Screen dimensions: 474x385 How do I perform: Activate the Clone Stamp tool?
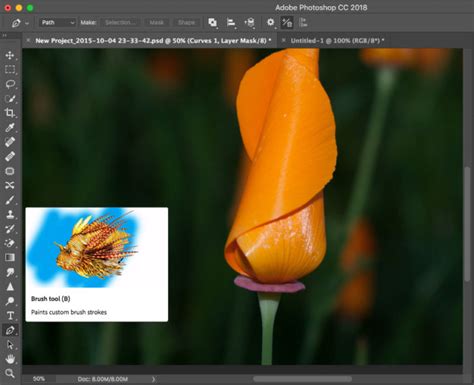10,214
